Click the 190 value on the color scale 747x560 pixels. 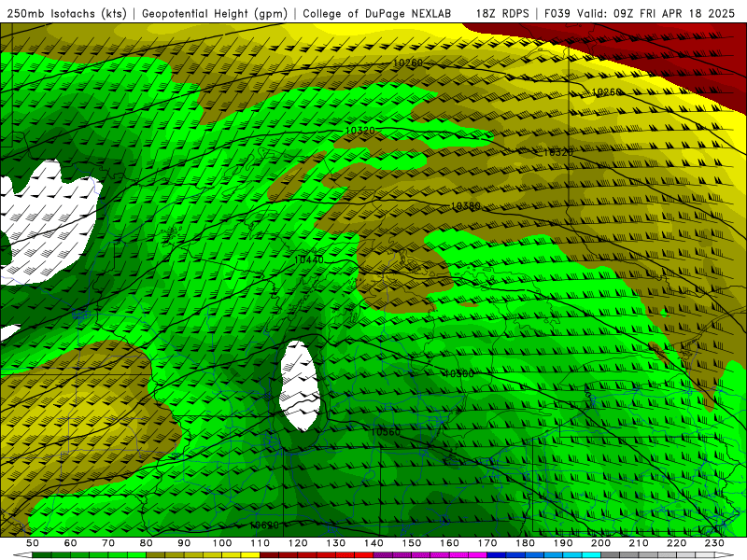(x=563, y=543)
